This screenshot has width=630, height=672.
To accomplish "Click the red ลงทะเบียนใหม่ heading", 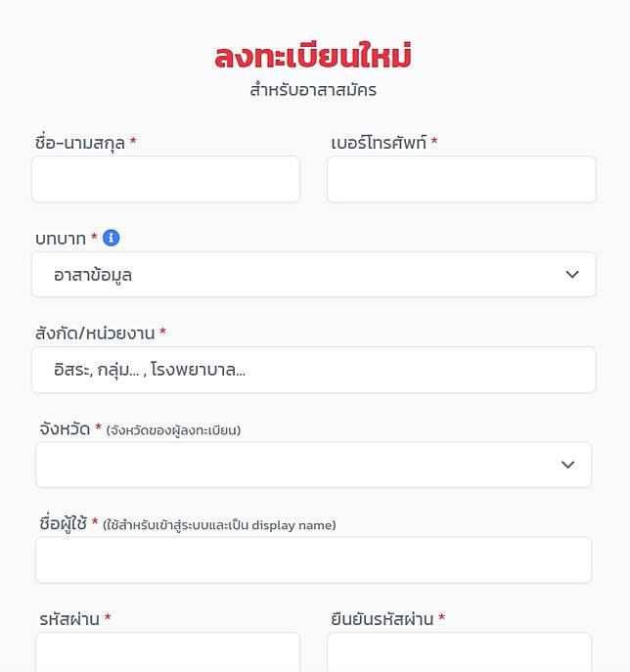I will tap(313, 57).
